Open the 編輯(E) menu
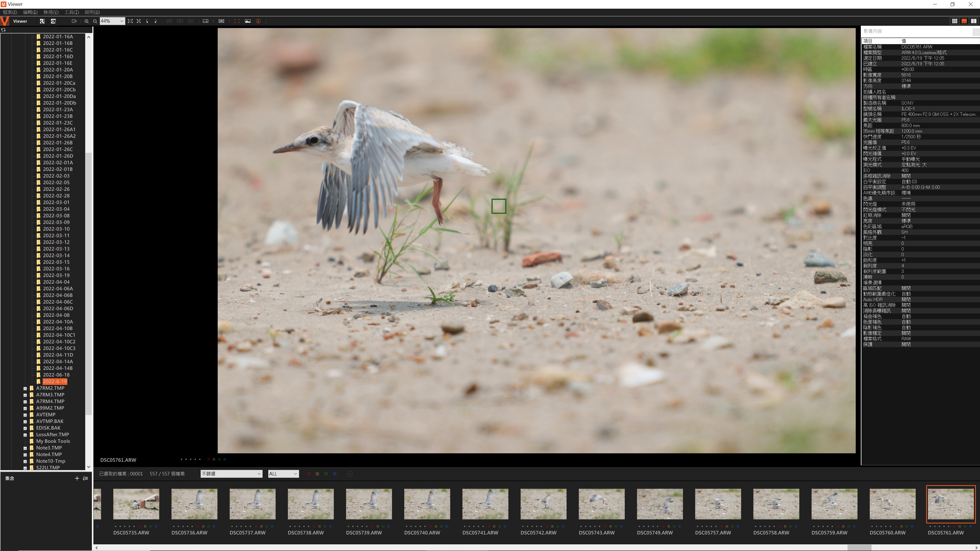Image resolution: width=980 pixels, height=551 pixels. click(30, 12)
